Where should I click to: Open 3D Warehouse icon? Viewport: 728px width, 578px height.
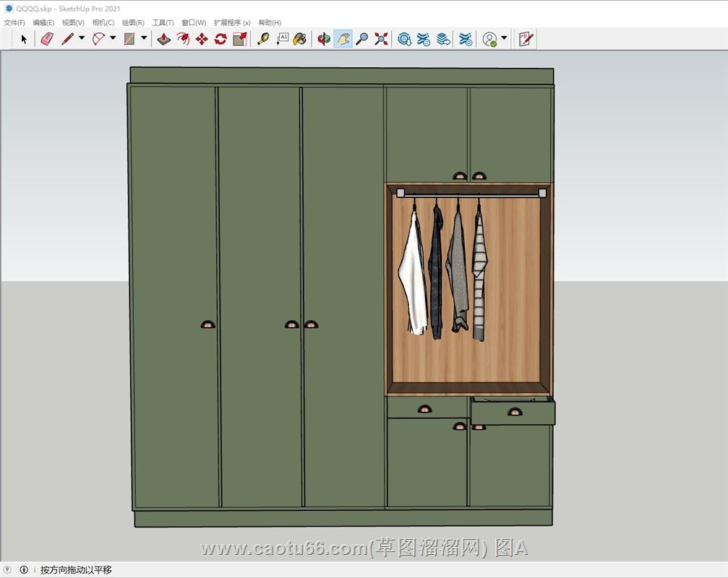404,39
